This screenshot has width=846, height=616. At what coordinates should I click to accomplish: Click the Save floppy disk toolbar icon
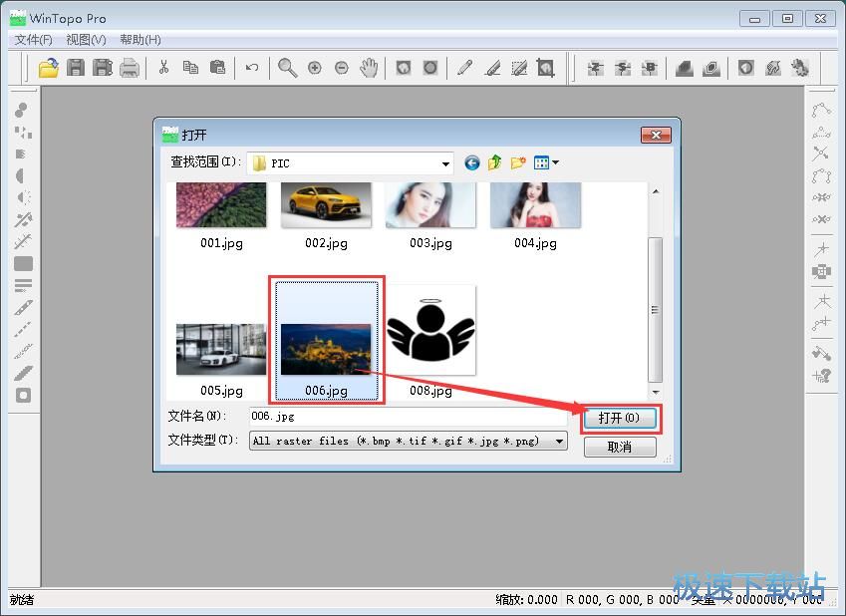(76, 68)
